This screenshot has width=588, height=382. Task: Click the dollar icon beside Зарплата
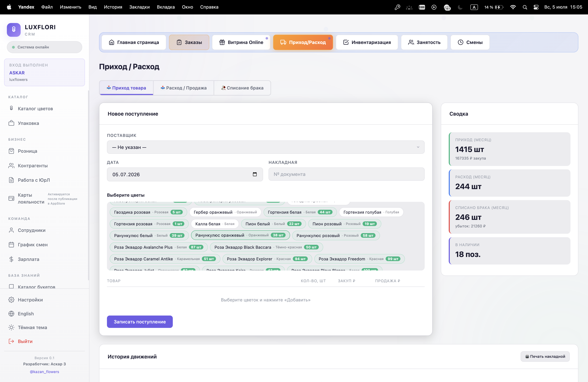[x=11, y=259]
